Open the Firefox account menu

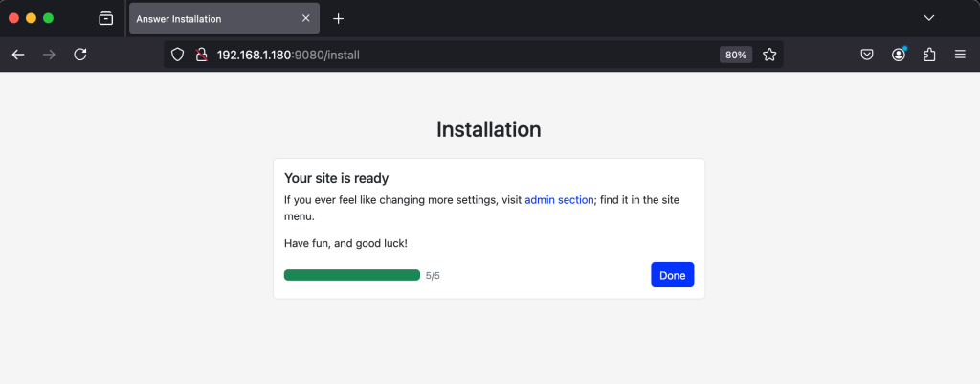tap(899, 55)
